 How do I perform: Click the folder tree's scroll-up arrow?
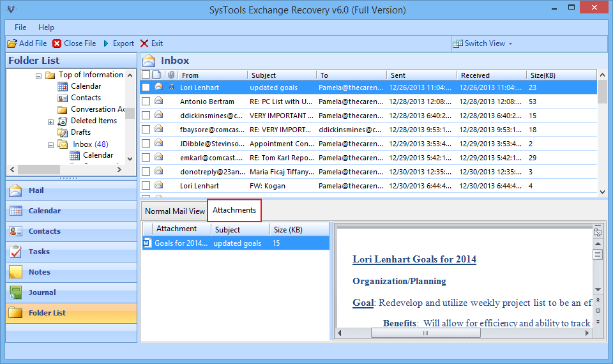(x=130, y=75)
